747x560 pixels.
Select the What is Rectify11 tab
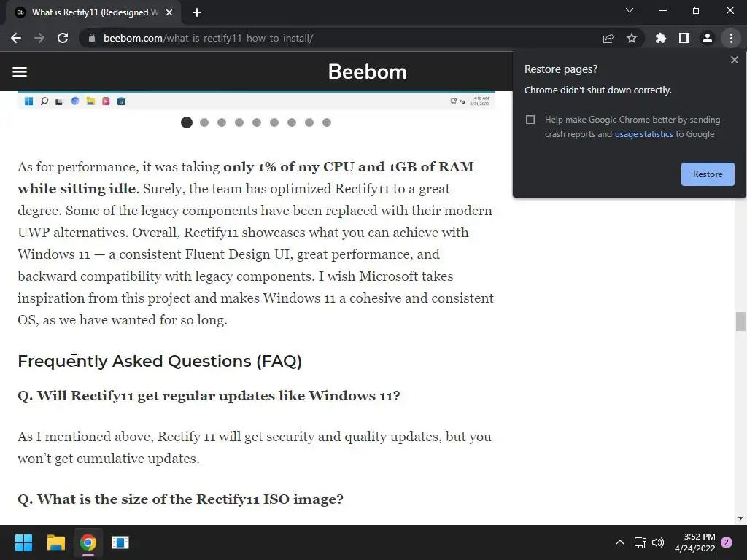[x=94, y=12]
